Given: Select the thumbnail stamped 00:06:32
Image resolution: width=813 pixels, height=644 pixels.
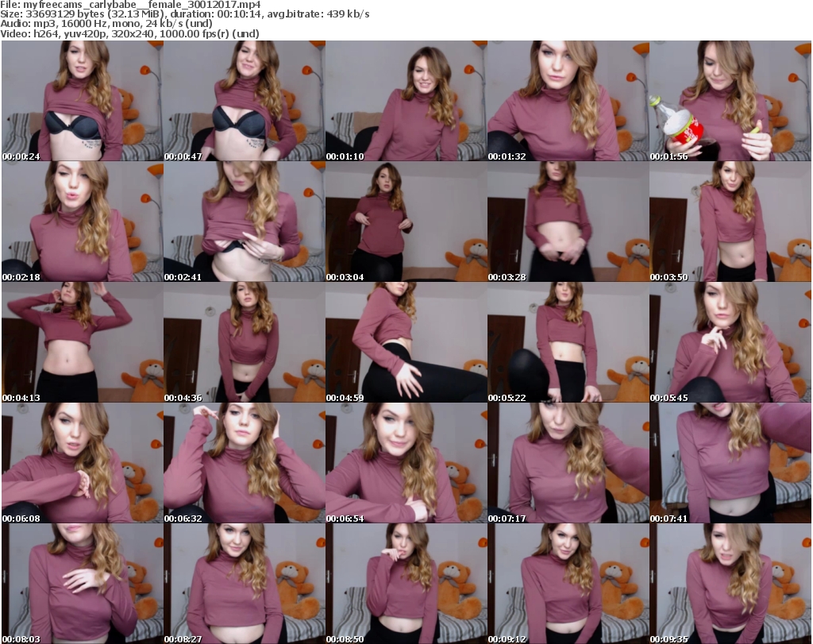Looking at the screenshot, I should point(245,462).
